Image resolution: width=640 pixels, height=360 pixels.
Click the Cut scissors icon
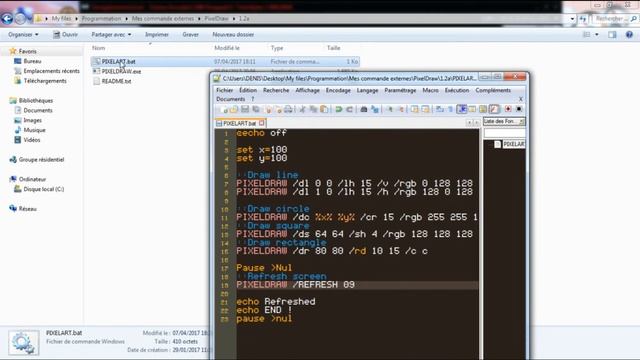[x=303, y=109]
